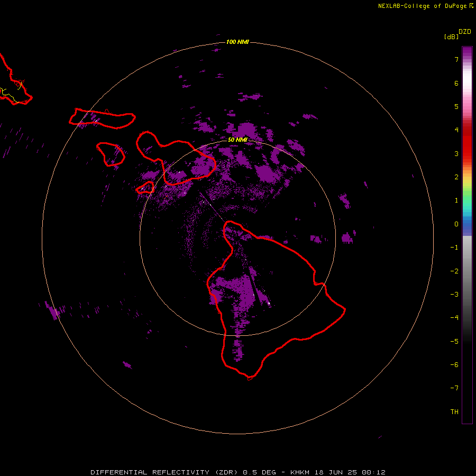Click the 6 value on color scale
This screenshot has width=476, height=476.
point(456,83)
